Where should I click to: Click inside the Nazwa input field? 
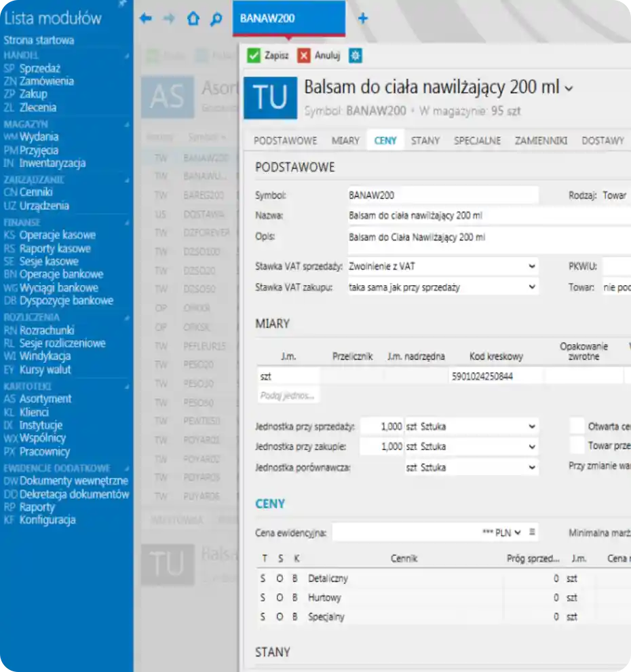click(489, 216)
